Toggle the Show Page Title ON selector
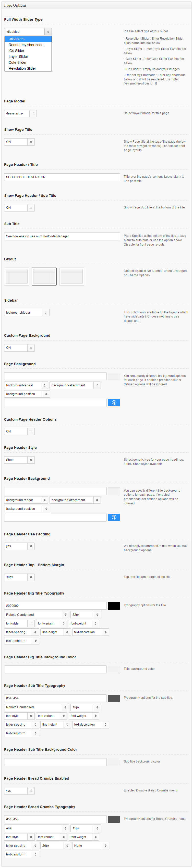This screenshot has width=193, height=868. pyautogui.click(x=19, y=142)
